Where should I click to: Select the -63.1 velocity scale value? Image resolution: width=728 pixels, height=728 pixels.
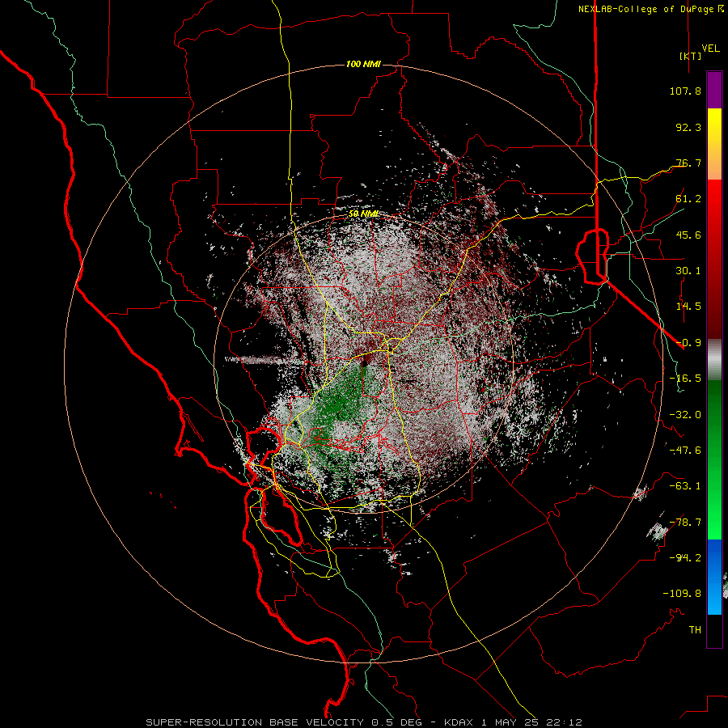685,486
